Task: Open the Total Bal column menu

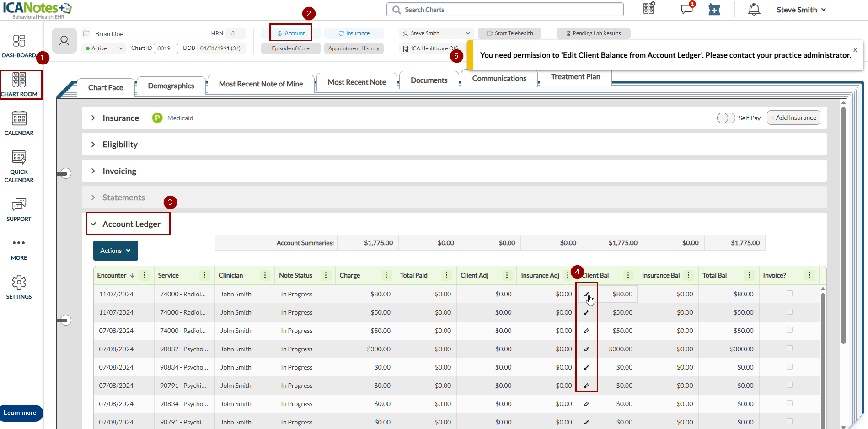Action: (x=750, y=275)
